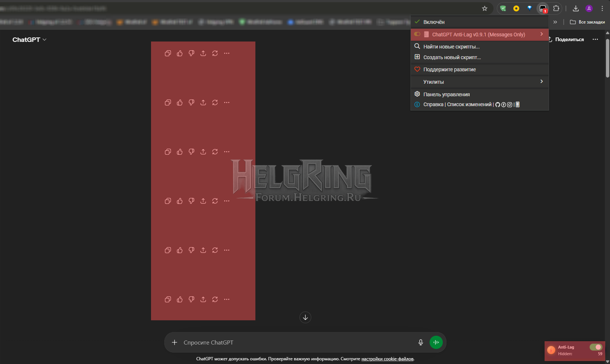
Task: Disable the ChatGPT Anti-Lag script toggle
Action: tap(417, 34)
